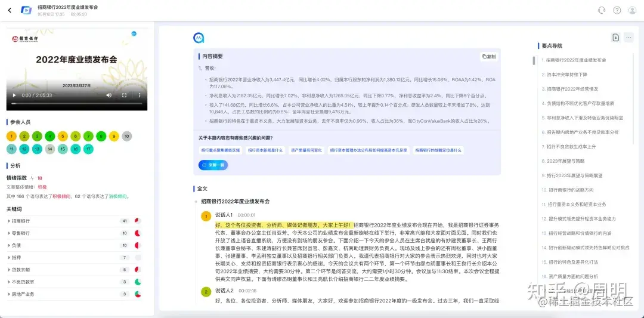Jump to timestamp 00:02:16
The image size is (644, 318).
pyautogui.click(x=247, y=291)
